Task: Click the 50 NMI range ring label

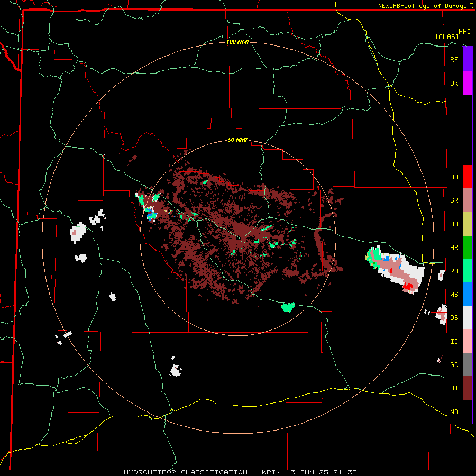Action: coord(237,140)
